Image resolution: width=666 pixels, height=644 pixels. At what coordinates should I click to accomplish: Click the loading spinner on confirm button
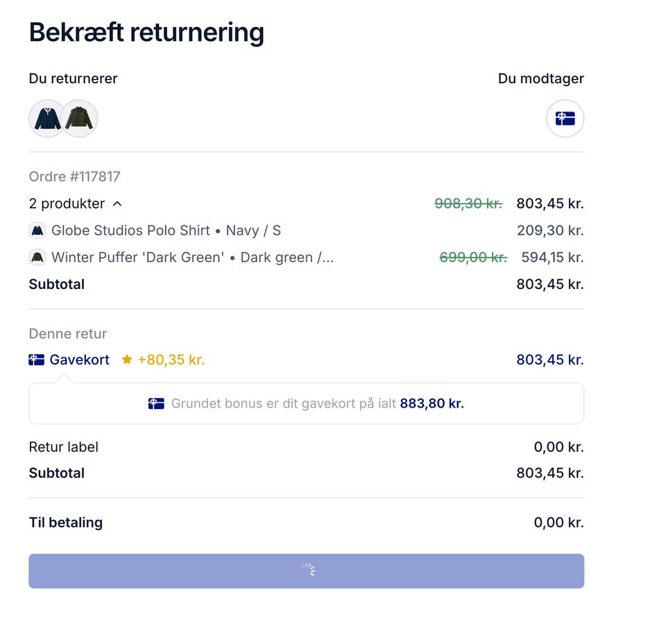pyautogui.click(x=307, y=571)
